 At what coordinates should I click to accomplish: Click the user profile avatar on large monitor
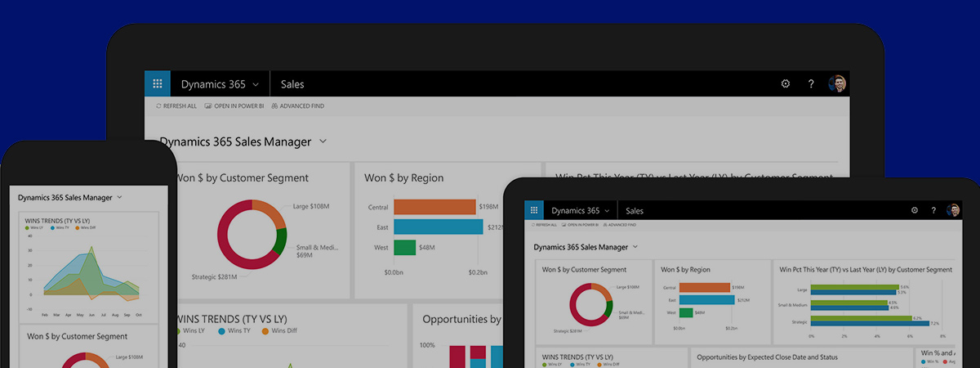coord(837,84)
